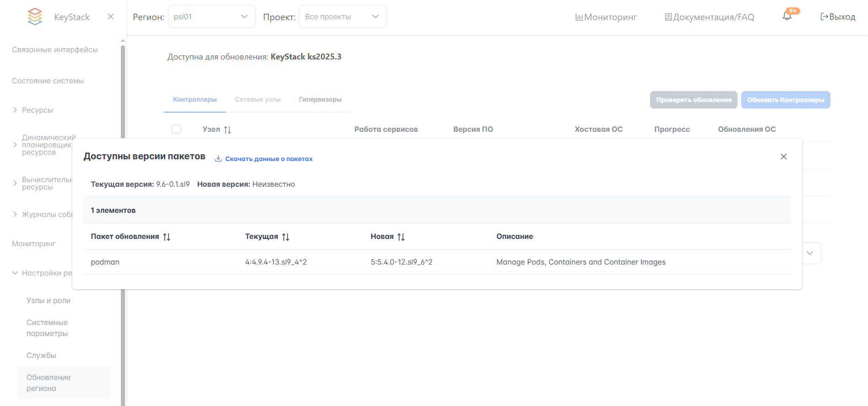Switch to the Сетевые узлы tab
The width and height of the screenshot is (868, 406).
point(258,99)
